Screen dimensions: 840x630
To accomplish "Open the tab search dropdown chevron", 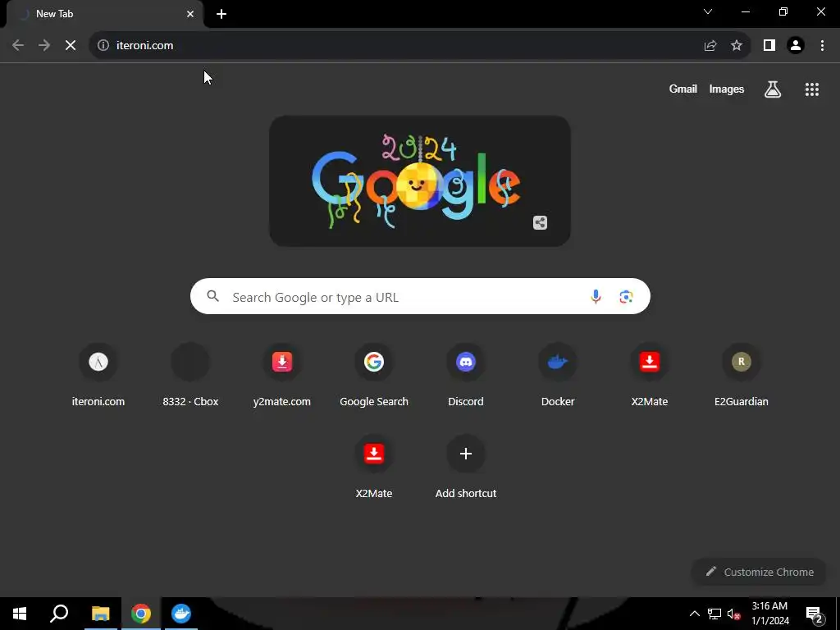I will pyautogui.click(x=708, y=11).
